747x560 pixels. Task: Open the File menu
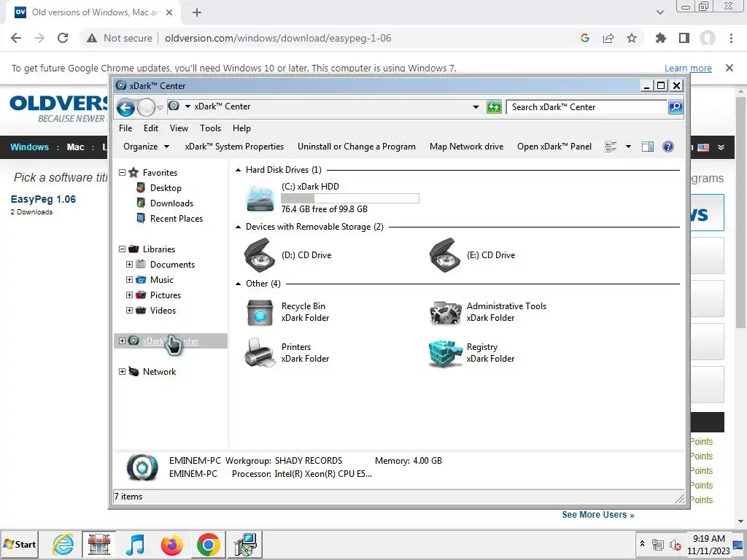(x=125, y=128)
